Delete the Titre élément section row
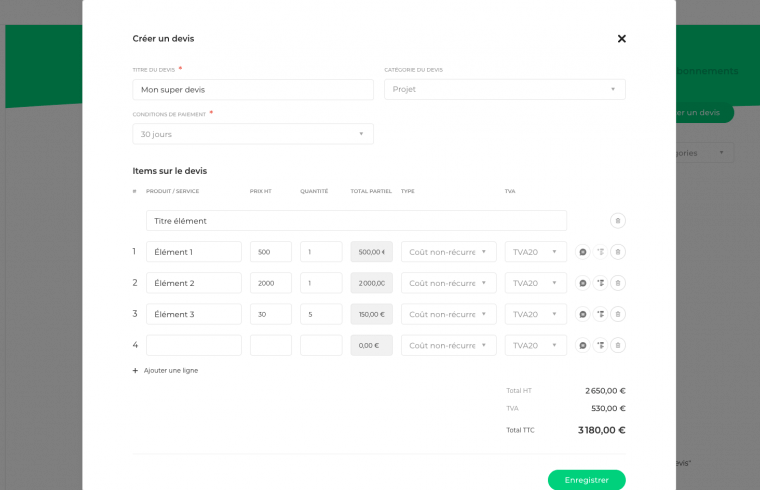The height and width of the screenshot is (490, 760). [618, 221]
